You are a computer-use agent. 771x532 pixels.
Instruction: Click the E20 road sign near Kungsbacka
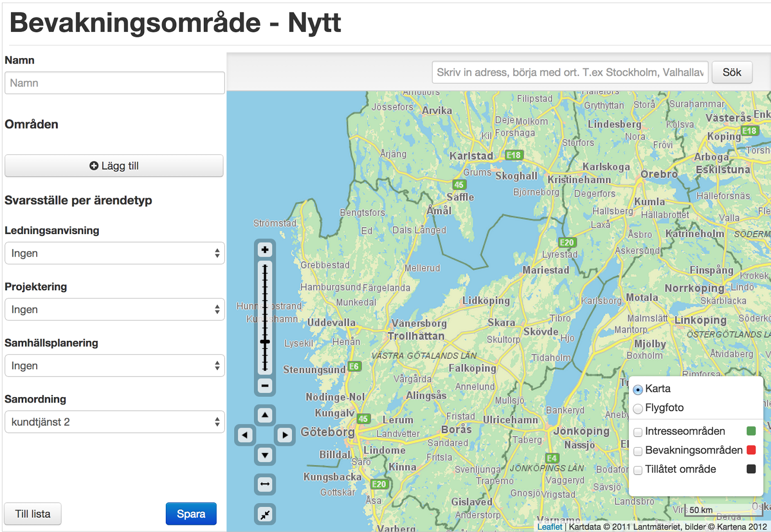pyautogui.click(x=379, y=484)
